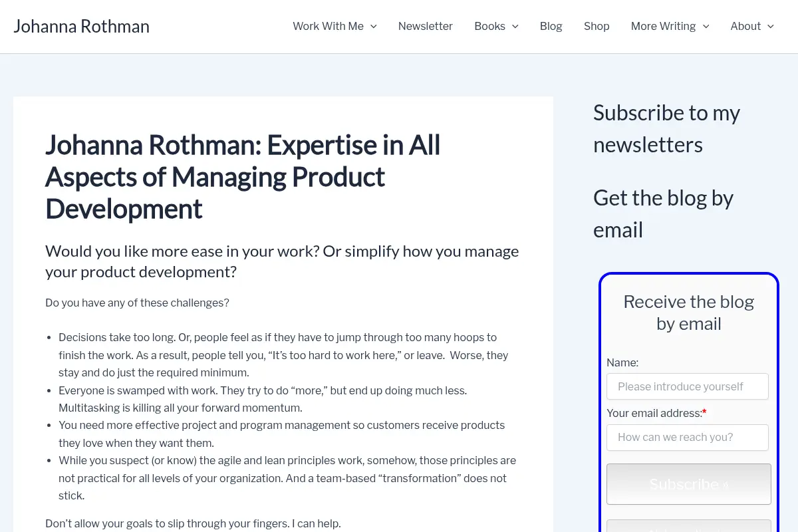Screen dimensions: 798x532
Task: Click the 'Decisions take too long' bullet
Action: 283,355
